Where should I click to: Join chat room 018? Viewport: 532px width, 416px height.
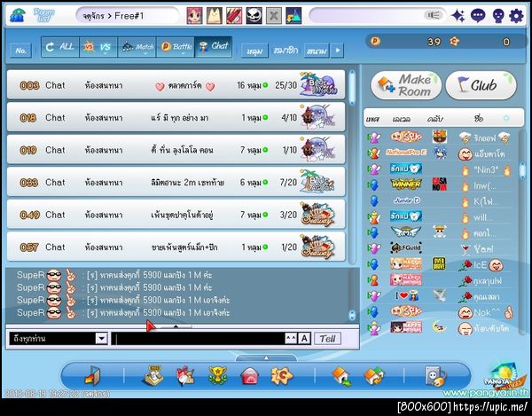176,117
